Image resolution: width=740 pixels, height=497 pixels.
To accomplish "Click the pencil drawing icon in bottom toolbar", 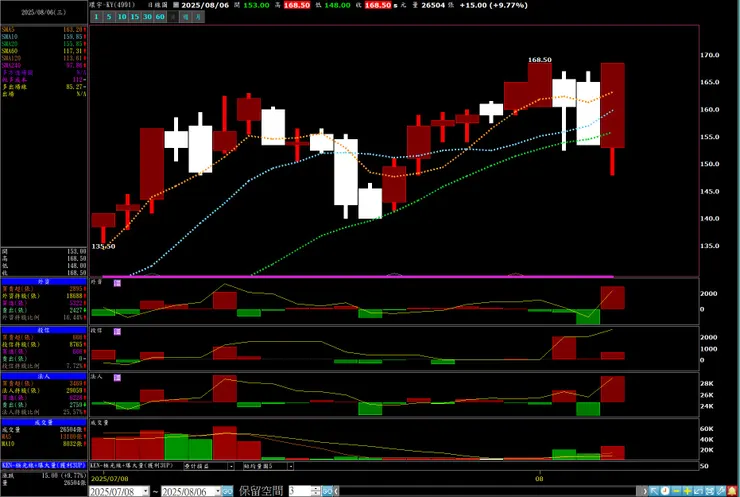I will tap(722, 491).
